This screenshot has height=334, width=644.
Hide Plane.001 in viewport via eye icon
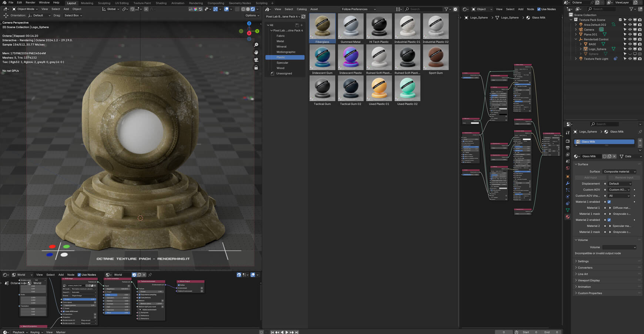630,34
